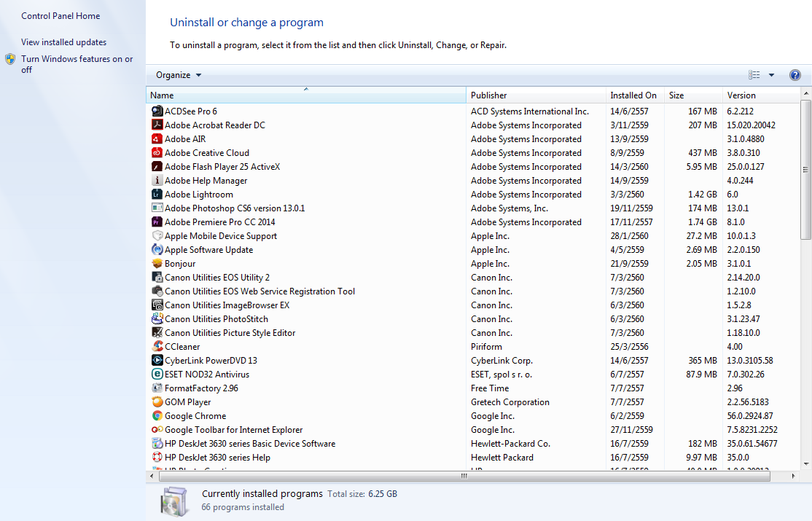
Task: Click the change view icon in toolbar
Action: [x=754, y=75]
